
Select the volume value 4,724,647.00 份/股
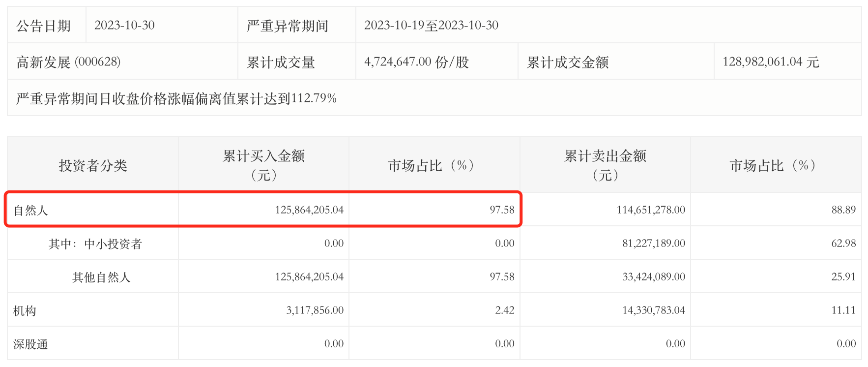[416, 62]
